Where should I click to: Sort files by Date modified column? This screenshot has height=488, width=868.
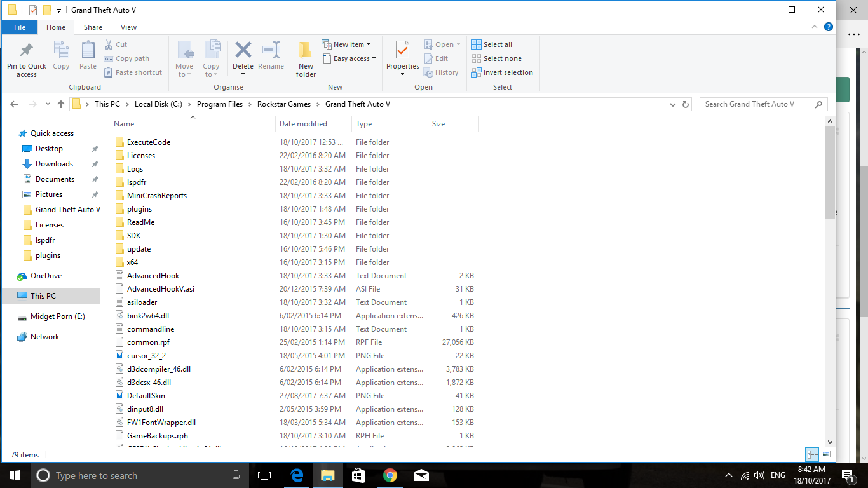click(304, 124)
